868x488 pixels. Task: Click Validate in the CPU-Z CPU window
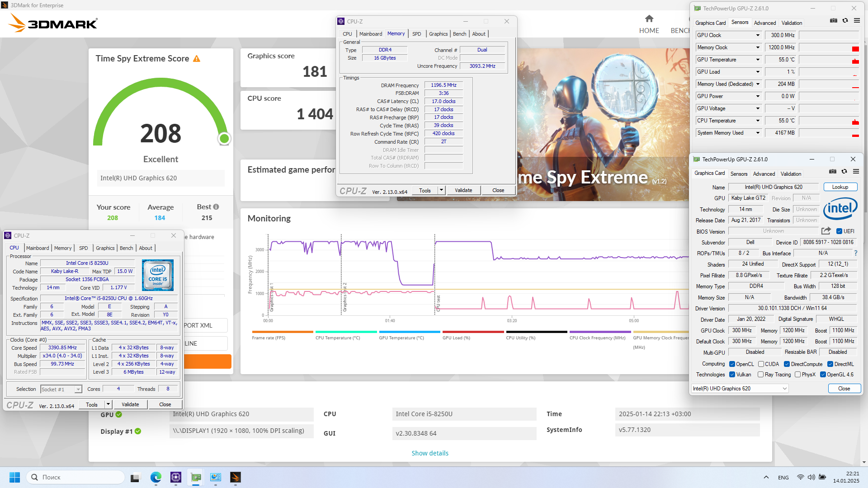pos(130,404)
